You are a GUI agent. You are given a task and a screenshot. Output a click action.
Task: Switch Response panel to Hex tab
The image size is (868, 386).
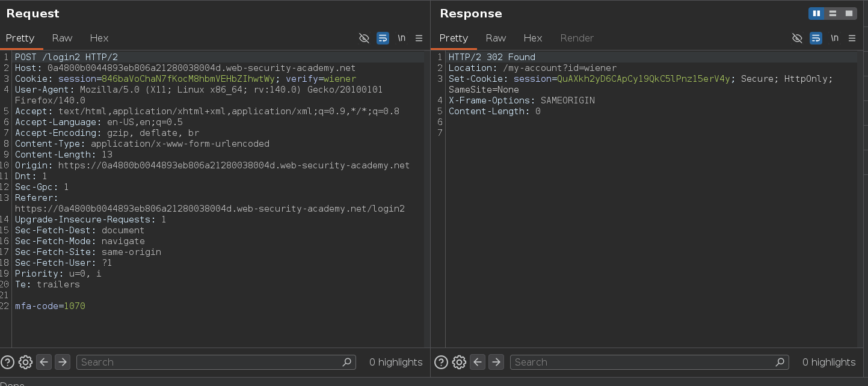click(533, 38)
